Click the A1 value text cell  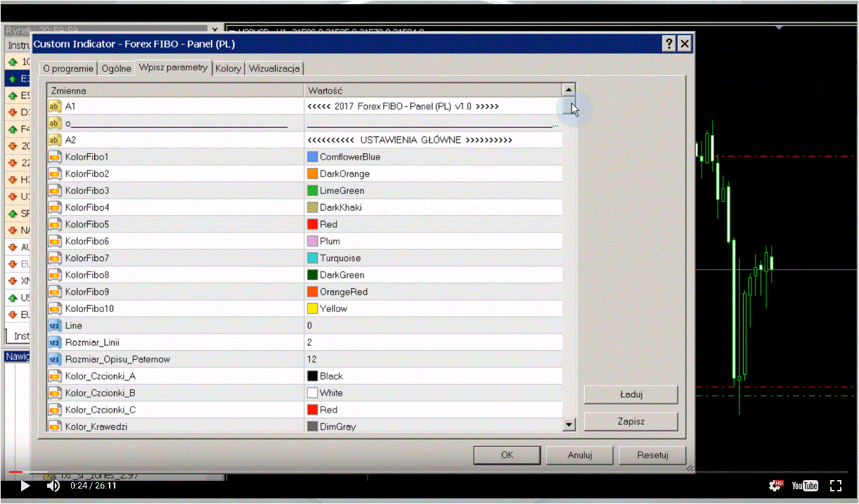click(x=433, y=106)
